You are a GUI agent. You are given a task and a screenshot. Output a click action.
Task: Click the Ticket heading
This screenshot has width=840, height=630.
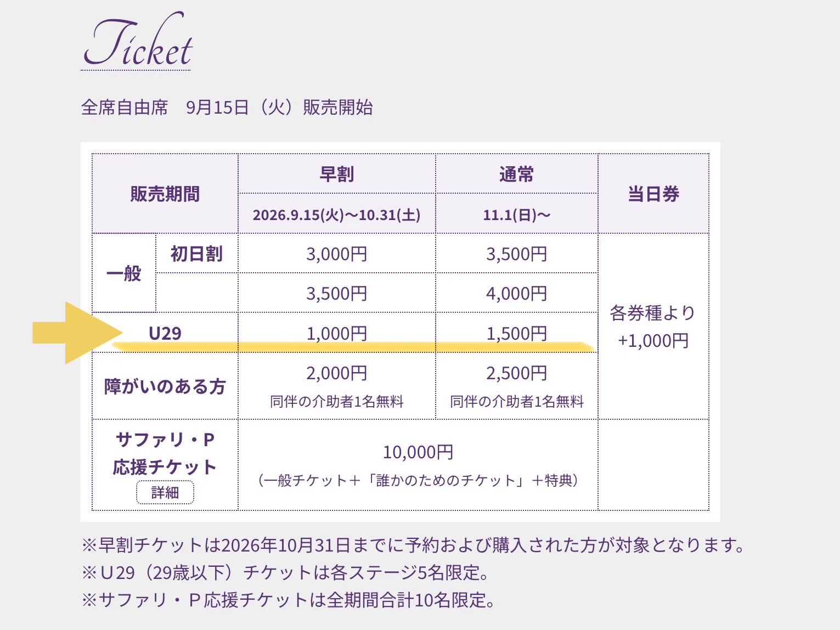(x=137, y=41)
